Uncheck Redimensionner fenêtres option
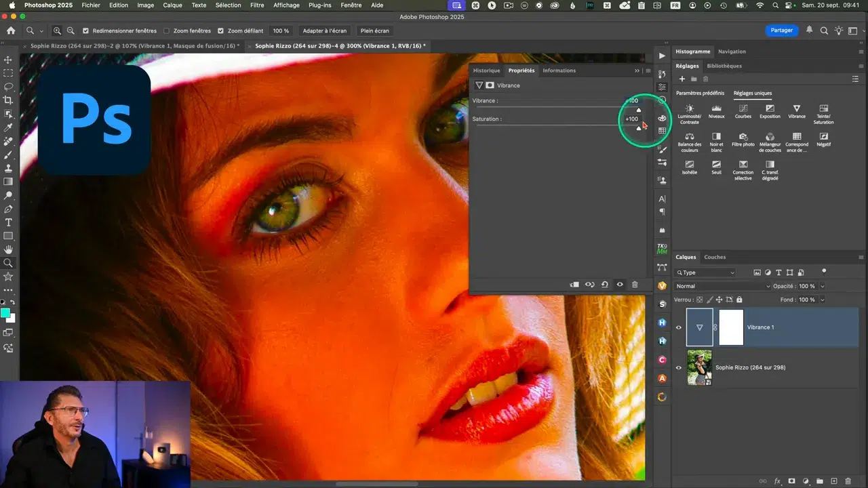 coord(86,31)
